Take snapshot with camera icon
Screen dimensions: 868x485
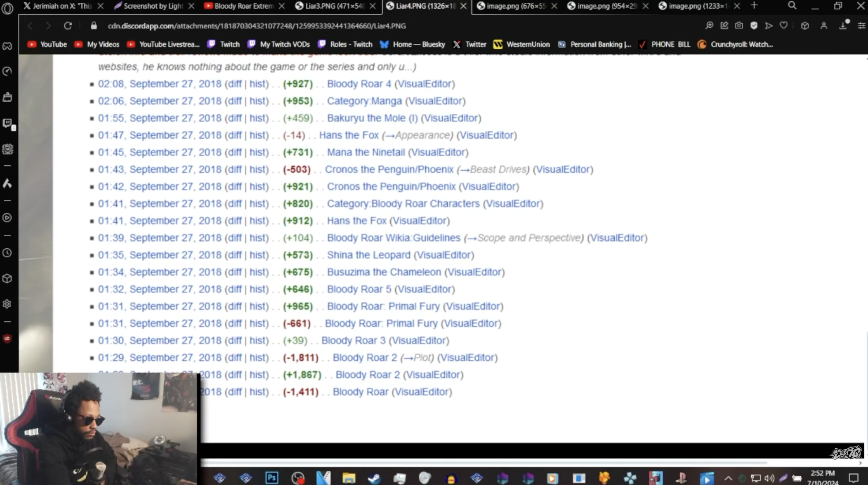coord(739,26)
